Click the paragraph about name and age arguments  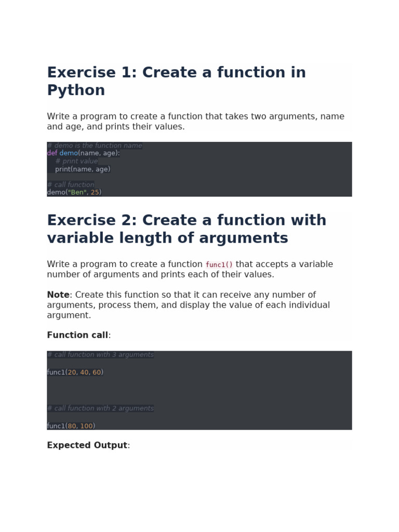point(195,122)
